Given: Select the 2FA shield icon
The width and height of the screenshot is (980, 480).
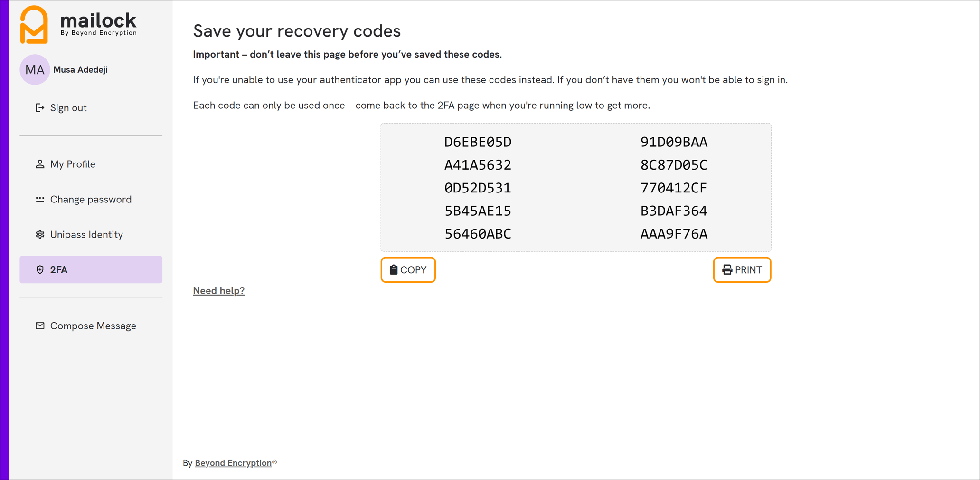Looking at the screenshot, I should (40, 269).
